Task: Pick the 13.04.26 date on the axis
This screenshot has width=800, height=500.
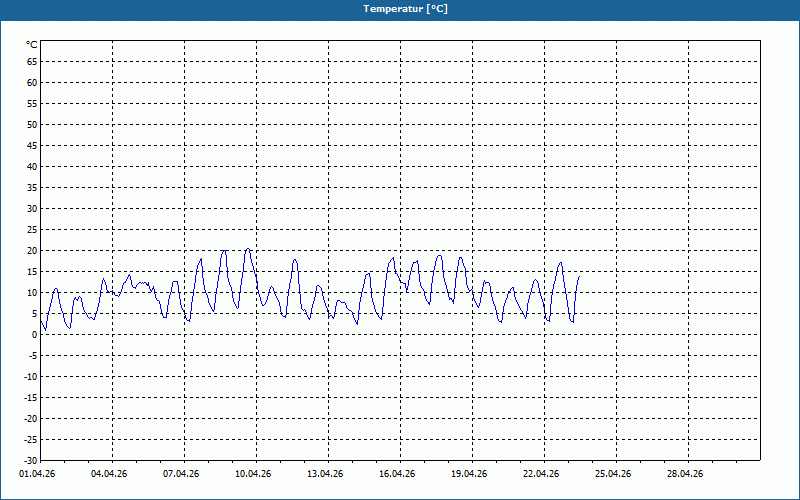Action: 325,474
